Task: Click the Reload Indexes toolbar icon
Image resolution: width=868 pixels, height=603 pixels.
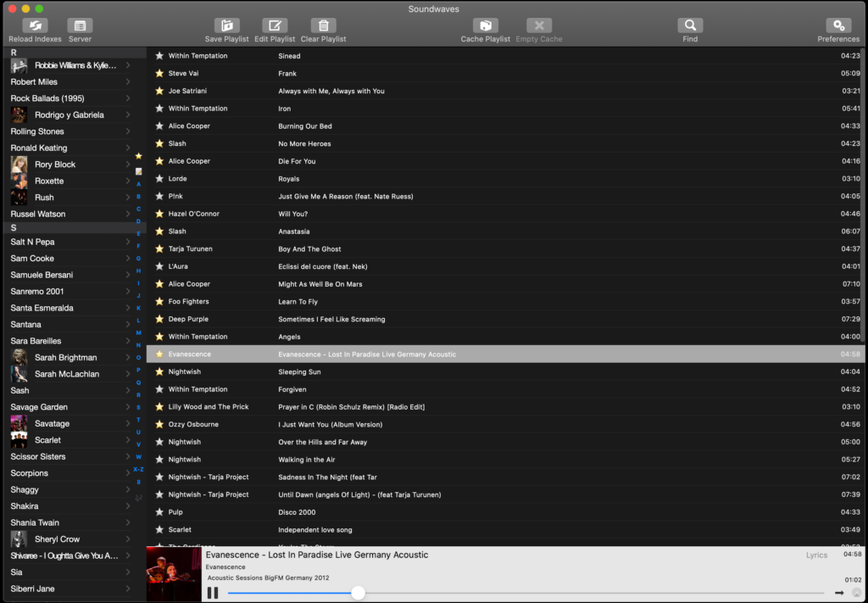Action: tap(35, 26)
